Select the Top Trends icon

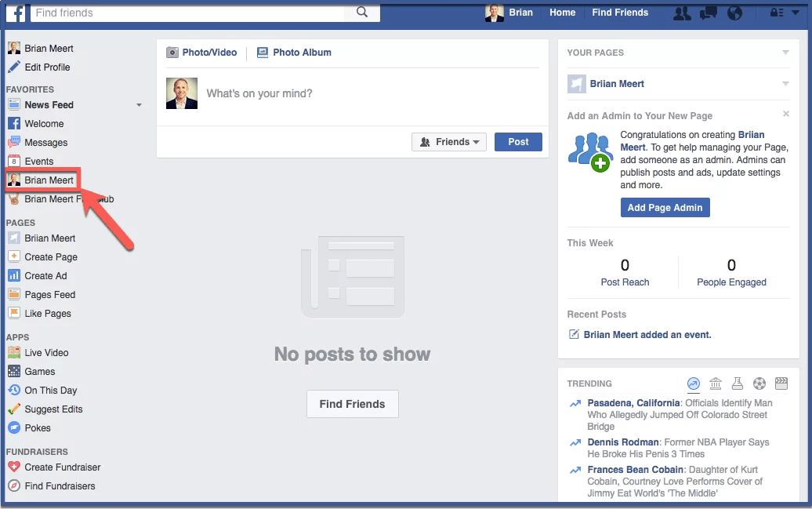694,384
